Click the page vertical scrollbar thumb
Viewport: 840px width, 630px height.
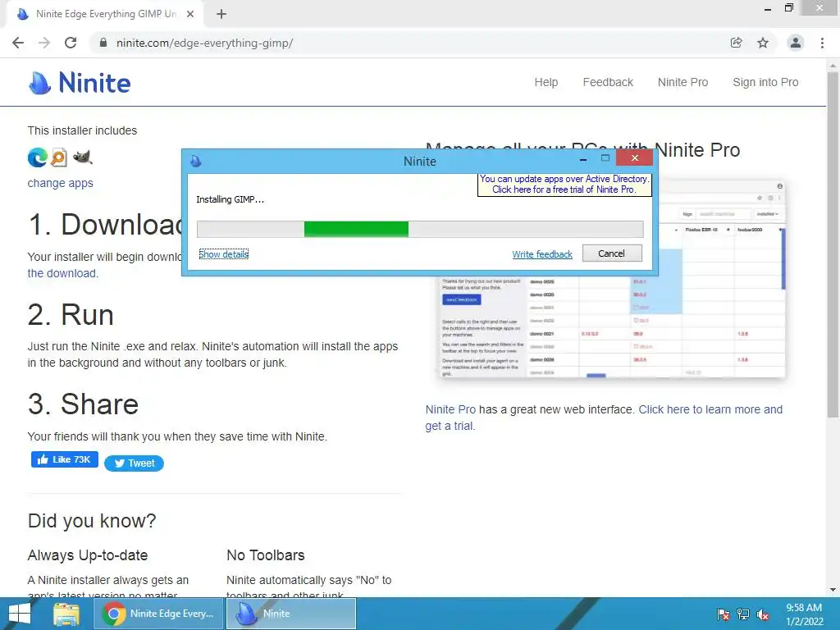tap(833, 244)
